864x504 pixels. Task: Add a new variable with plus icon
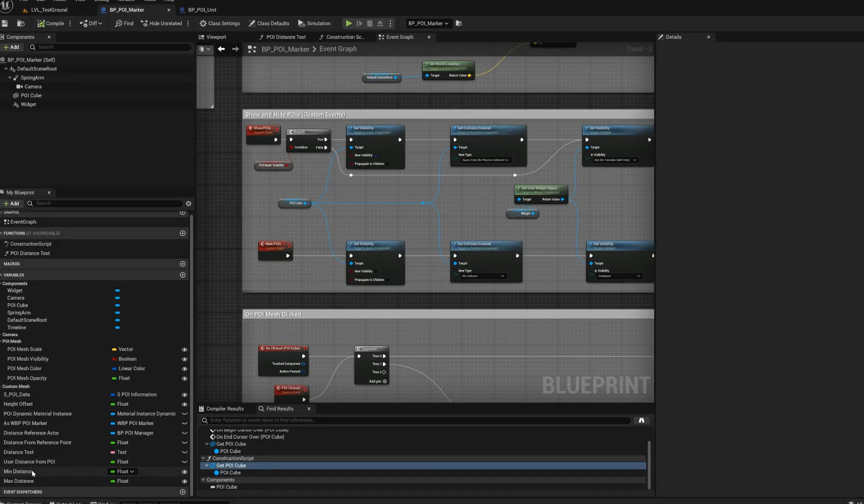[183, 275]
